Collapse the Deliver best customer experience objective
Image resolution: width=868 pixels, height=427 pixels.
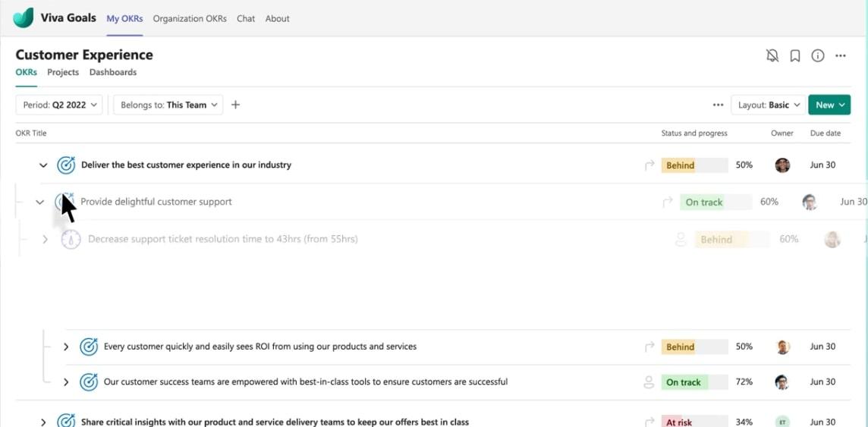(43, 165)
